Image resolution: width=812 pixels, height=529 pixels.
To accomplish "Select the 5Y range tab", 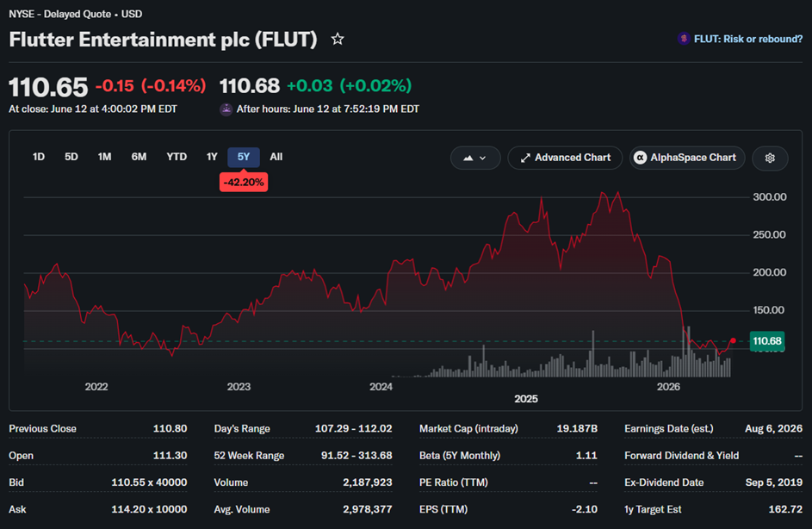I will click(244, 157).
